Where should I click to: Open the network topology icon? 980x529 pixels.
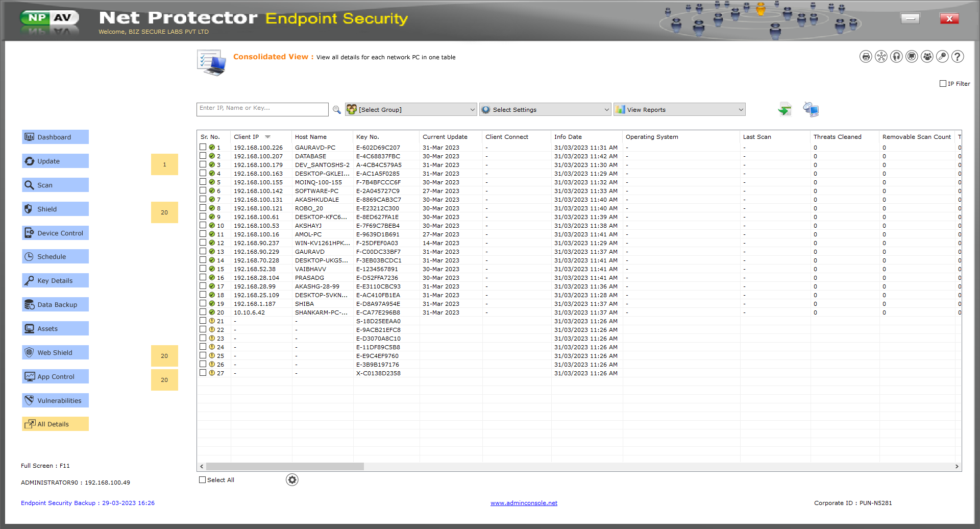click(881, 57)
